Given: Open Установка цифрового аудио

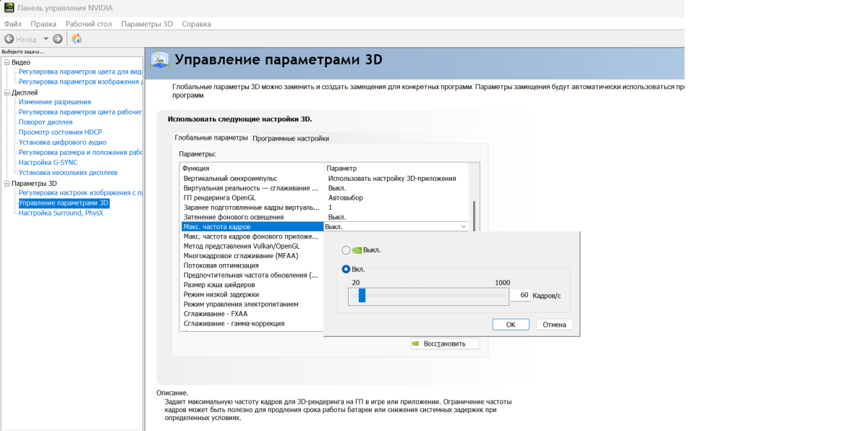Looking at the screenshot, I should 62,142.
